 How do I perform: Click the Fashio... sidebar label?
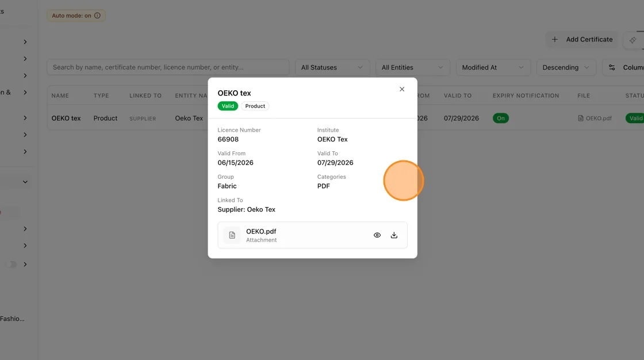[12, 319]
